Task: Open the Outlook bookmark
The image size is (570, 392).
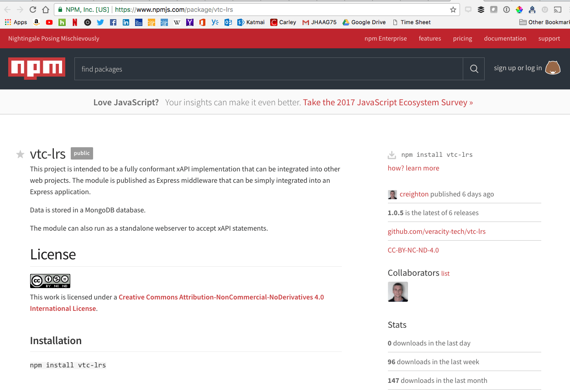Action: [228, 22]
